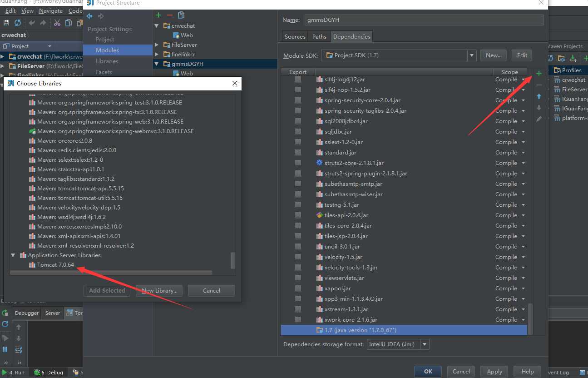Go up the stack in debug panel
The height and width of the screenshot is (378, 588).
19,327
